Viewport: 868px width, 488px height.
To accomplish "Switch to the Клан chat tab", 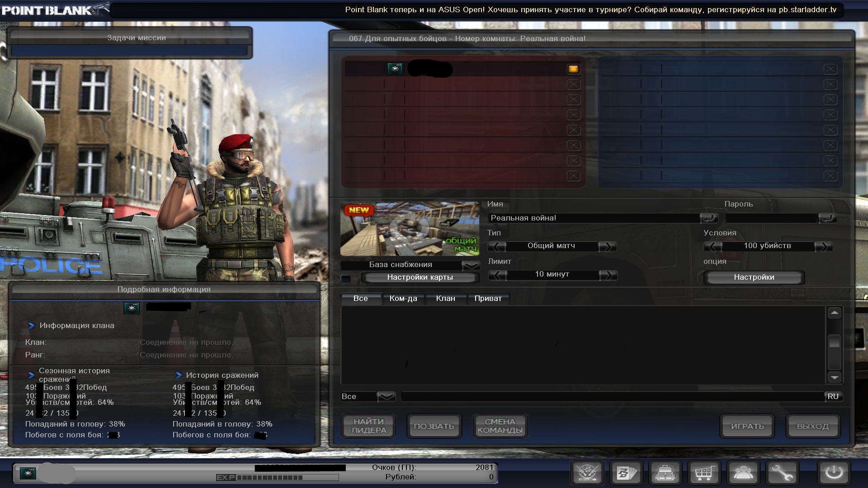I will [x=445, y=298].
